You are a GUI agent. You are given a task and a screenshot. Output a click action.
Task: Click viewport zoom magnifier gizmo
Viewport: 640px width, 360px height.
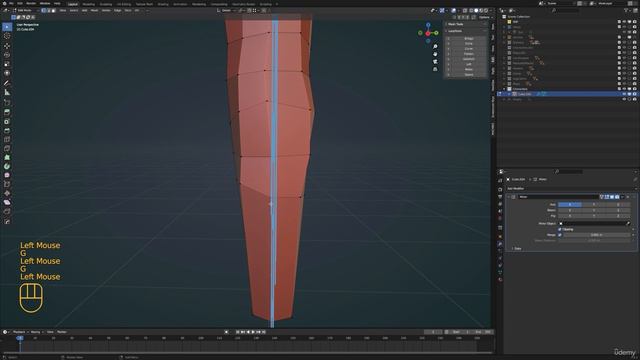(x=435, y=47)
